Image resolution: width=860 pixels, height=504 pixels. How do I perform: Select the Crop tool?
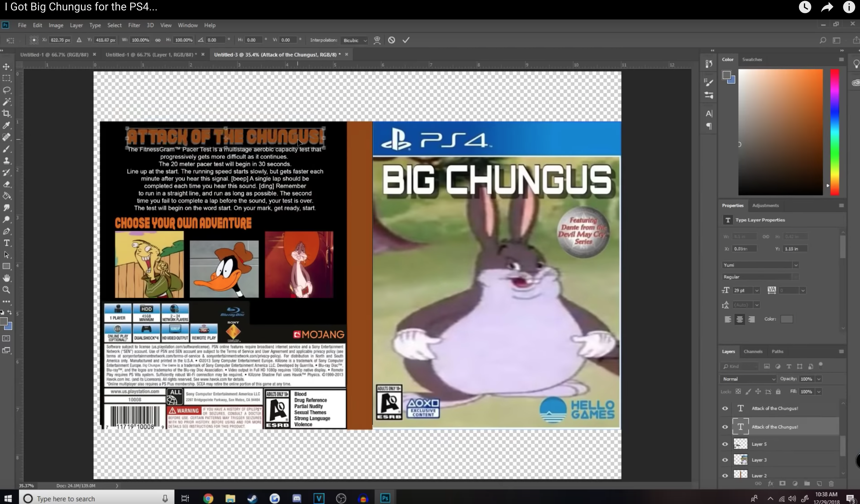coord(7,113)
